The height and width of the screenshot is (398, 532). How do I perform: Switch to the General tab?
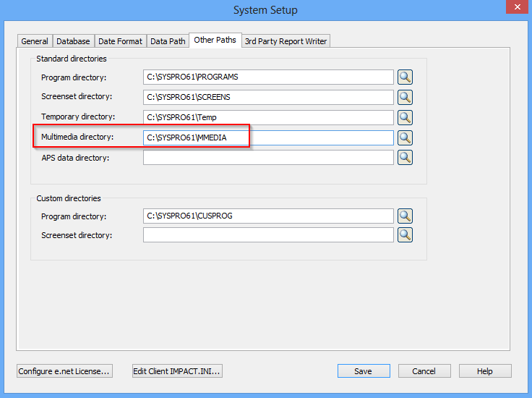(x=35, y=41)
